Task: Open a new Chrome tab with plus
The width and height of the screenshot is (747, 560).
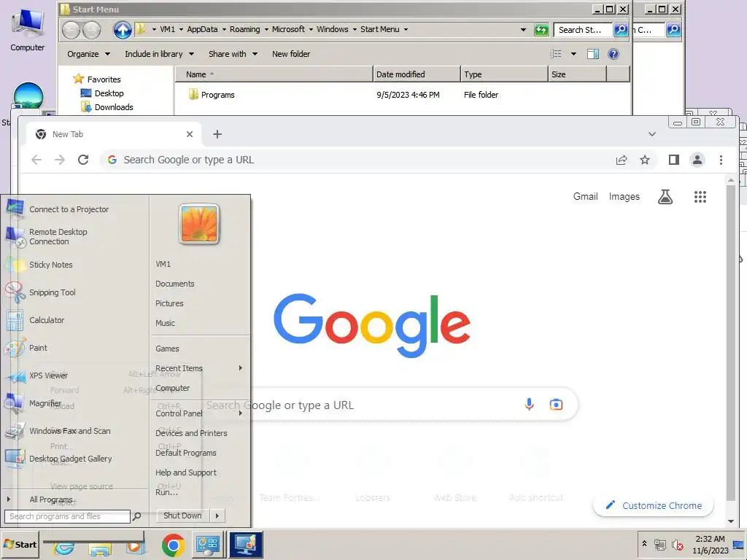Action: click(x=217, y=134)
